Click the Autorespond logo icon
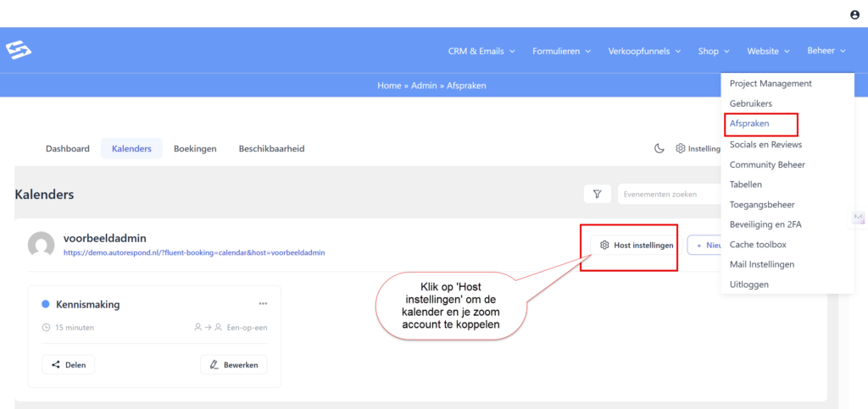The image size is (868, 409). pos(19,51)
